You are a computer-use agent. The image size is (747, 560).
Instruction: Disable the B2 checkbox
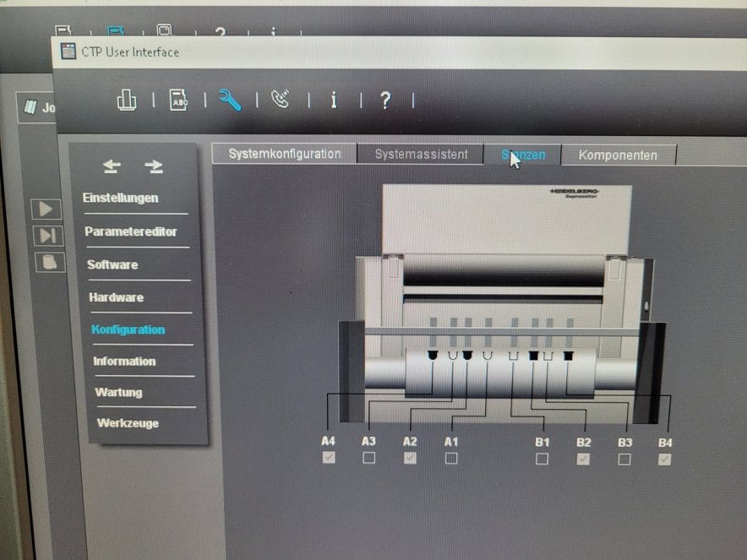tap(581, 457)
